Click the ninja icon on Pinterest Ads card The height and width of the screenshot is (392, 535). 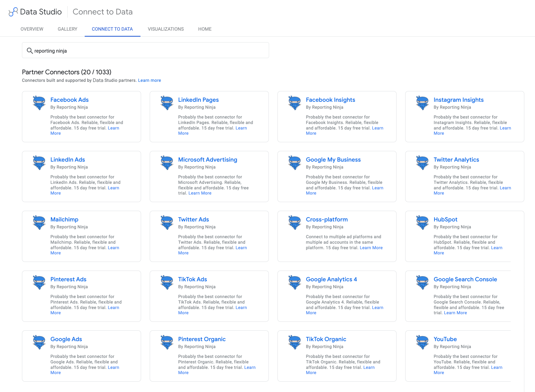coord(39,282)
